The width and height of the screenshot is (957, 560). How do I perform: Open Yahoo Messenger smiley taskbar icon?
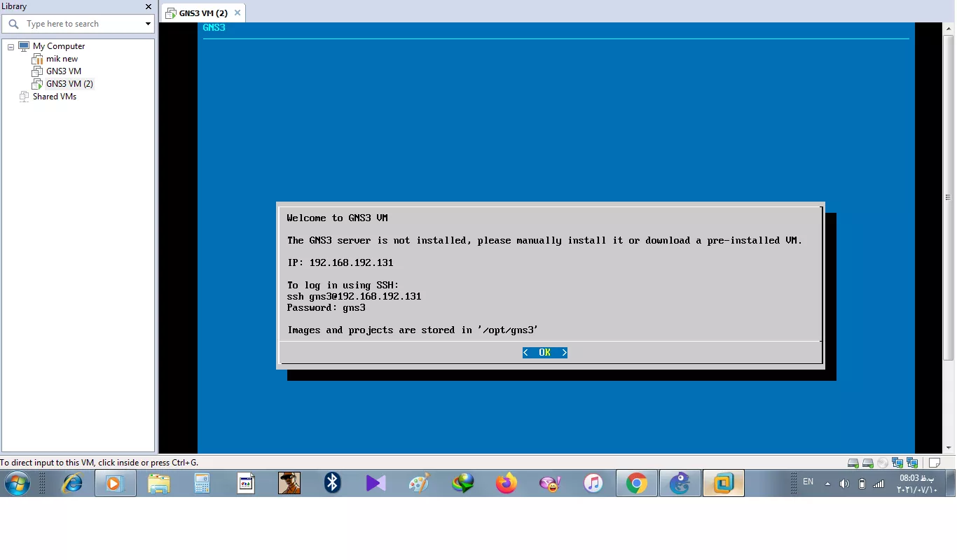coord(550,483)
